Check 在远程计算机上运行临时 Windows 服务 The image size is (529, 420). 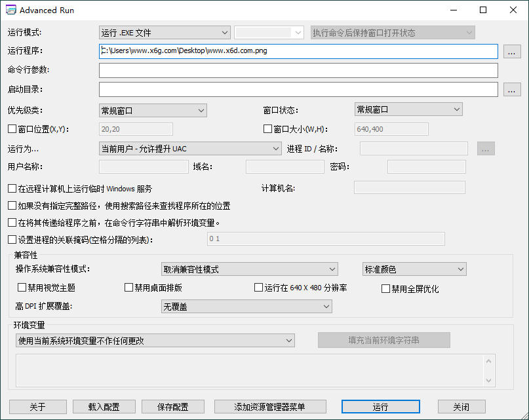[x=11, y=188]
